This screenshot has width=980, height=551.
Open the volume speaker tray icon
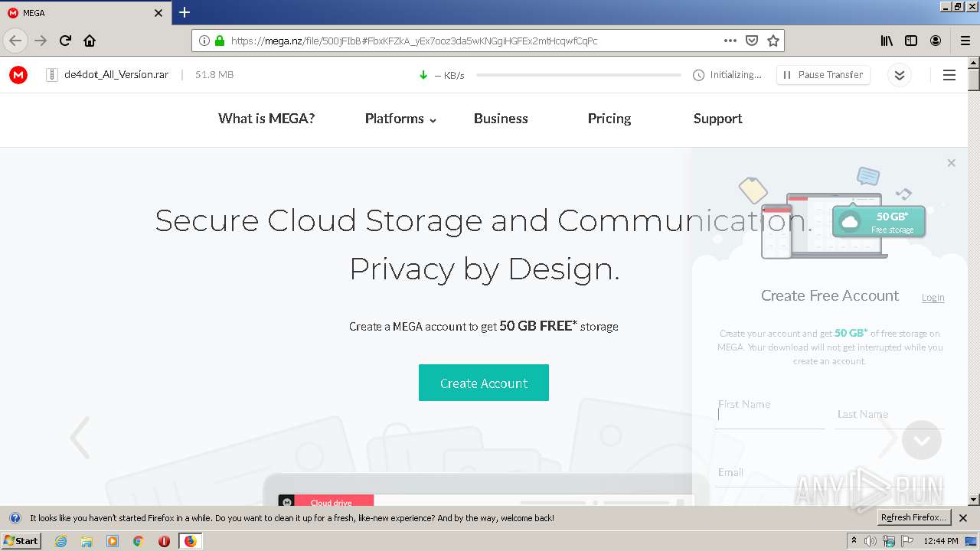(x=871, y=541)
